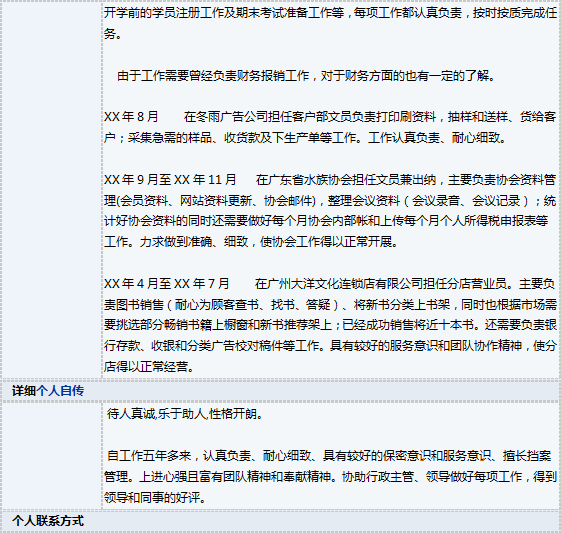Click the XX年8月 date text
The height and width of the screenshot is (533, 561).
131,117
